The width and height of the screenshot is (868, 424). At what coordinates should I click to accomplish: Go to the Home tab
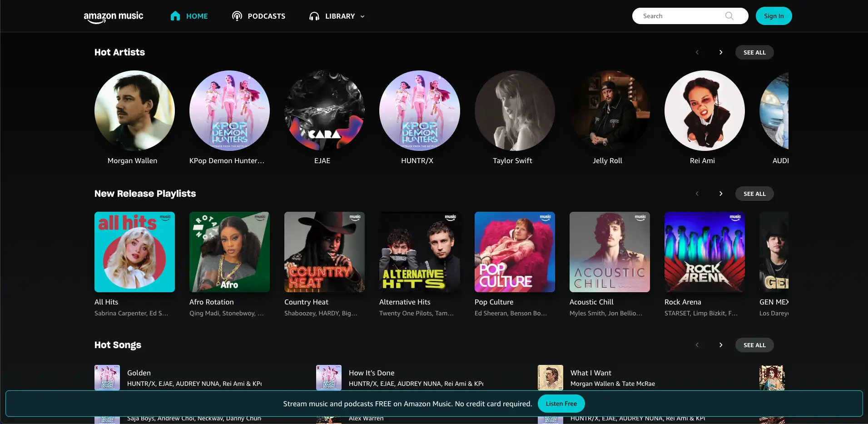click(197, 16)
